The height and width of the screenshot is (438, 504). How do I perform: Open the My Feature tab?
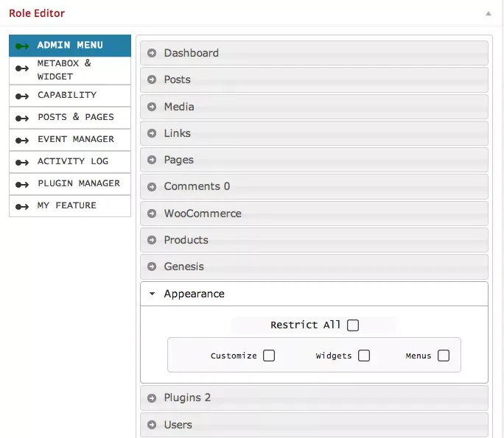pyautogui.click(x=70, y=206)
